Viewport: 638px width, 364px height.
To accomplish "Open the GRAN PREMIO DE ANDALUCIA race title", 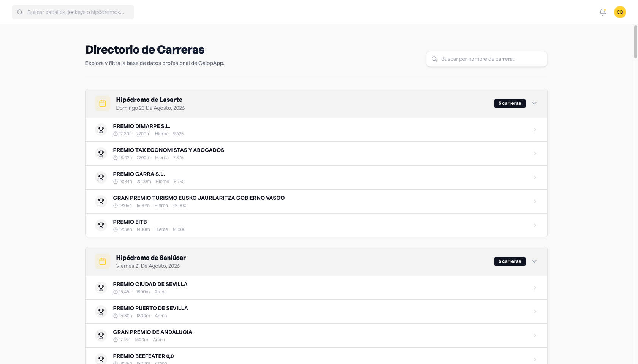I will pos(153,332).
